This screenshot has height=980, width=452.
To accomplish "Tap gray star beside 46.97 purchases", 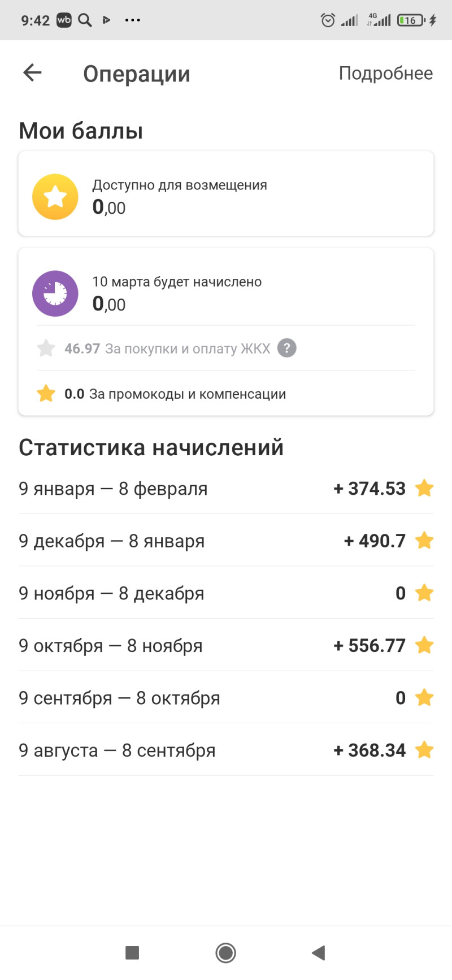I will pyautogui.click(x=46, y=348).
